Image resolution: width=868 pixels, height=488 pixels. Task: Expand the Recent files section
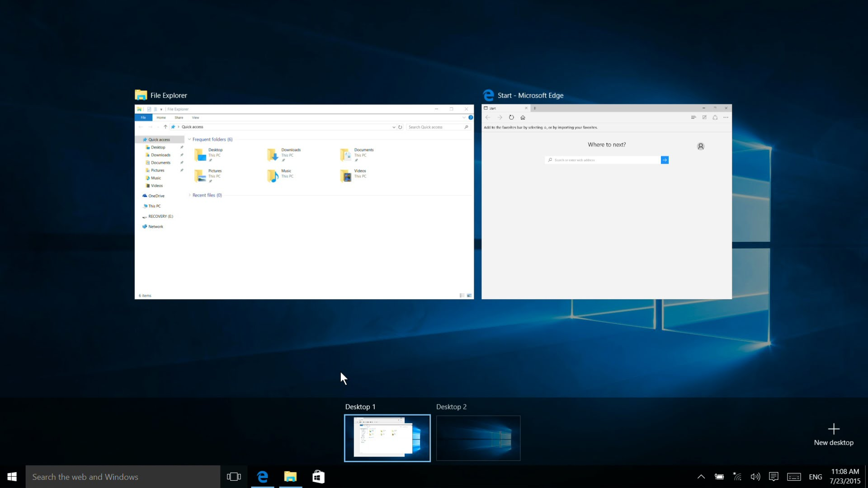[189, 195]
